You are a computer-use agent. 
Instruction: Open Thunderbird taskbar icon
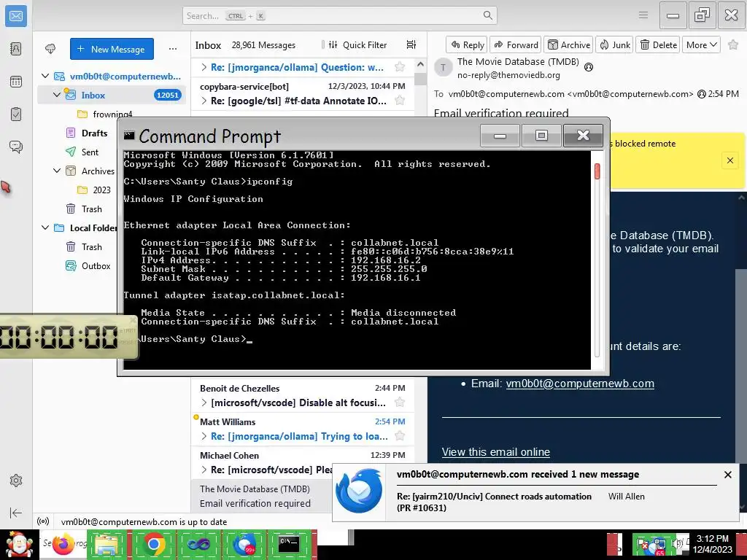pos(244,544)
